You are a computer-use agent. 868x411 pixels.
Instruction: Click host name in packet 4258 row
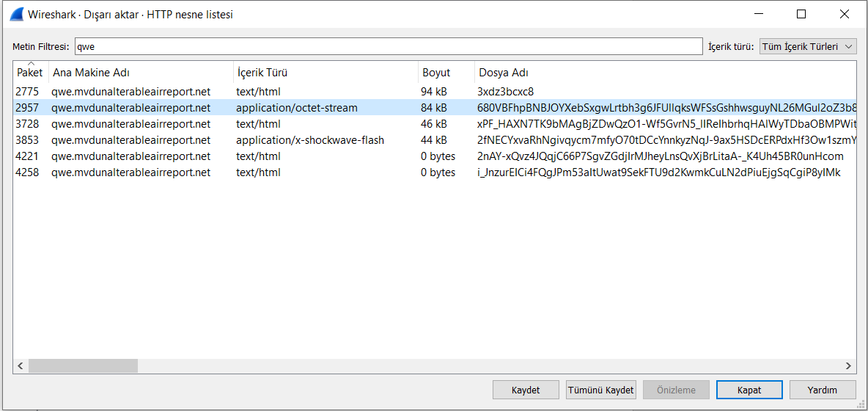[x=130, y=172]
